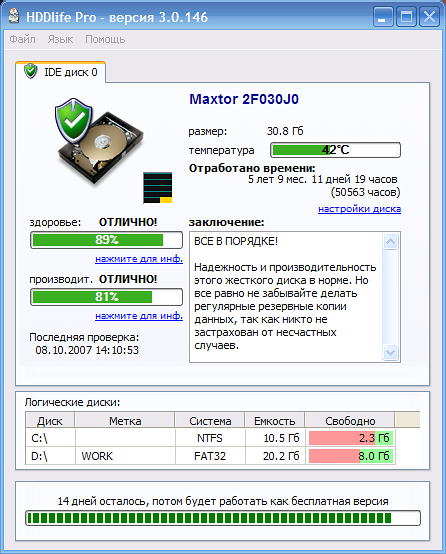Click the Maxtor 2F030J0 drive name
Viewport: 446px width, 554px height.
[244, 99]
